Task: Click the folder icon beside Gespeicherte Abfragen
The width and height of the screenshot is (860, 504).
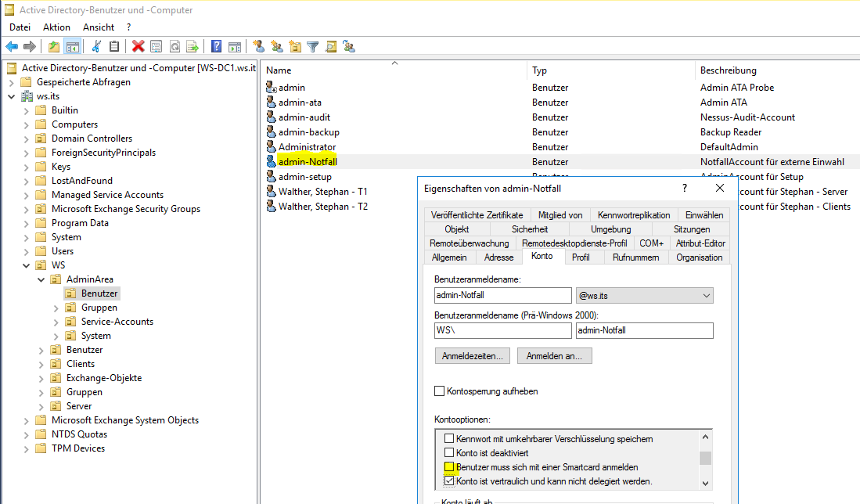Action: pos(27,82)
